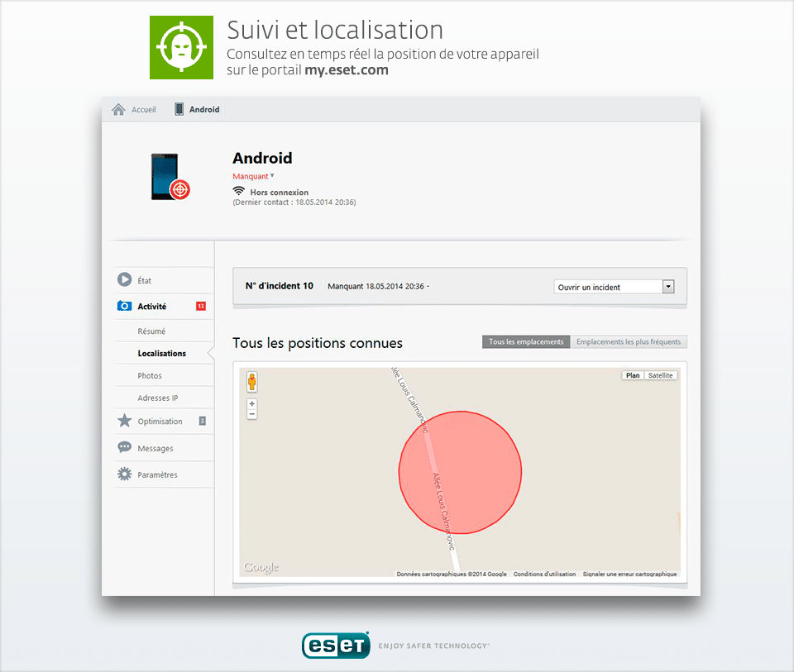Image resolution: width=794 pixels, height=672 pixels.
Task: Select the Optimisation star icon
Action: click(x=124, y=421)
